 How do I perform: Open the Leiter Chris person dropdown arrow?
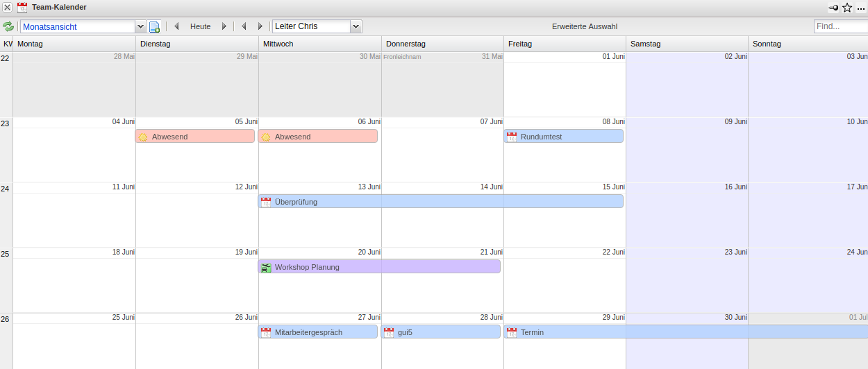point(356,26)
